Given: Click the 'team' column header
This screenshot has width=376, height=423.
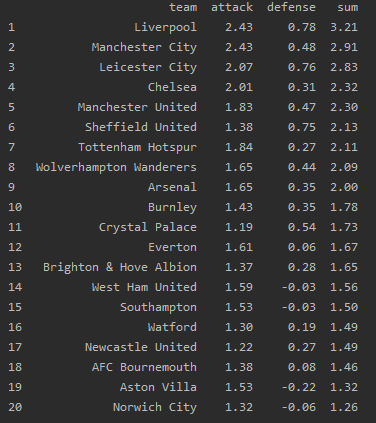Looking at the screenshot, I should click(183, 7).
